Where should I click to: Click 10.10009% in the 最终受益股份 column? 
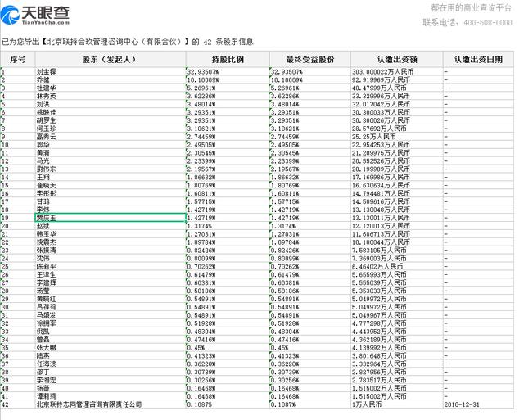coord(310,80)
